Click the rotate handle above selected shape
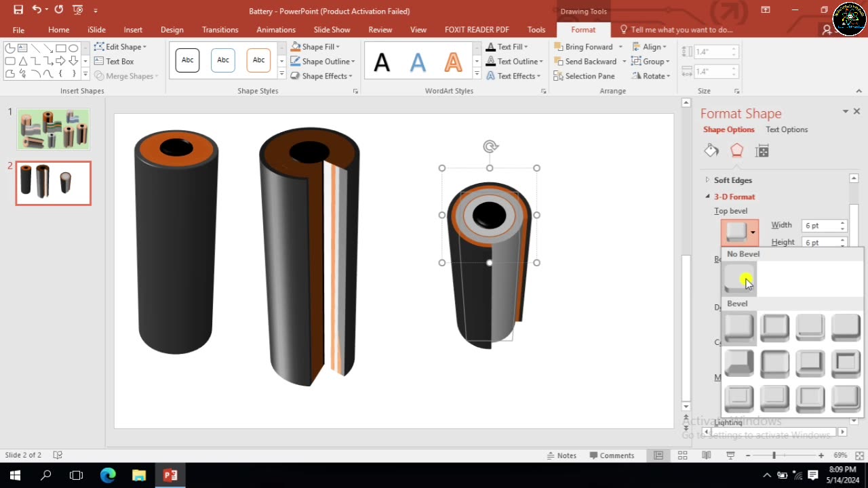 point(490,146)
